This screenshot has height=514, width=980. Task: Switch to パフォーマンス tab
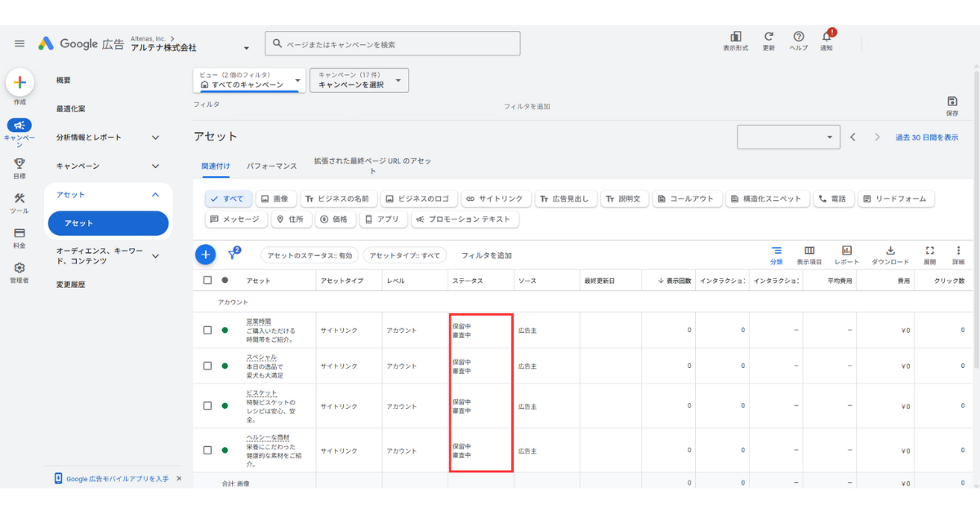(272, 166)
